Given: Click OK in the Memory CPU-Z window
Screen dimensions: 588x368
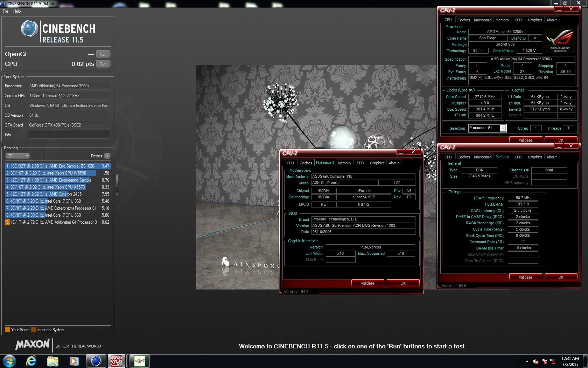Looking at the screenshot, I should click(x=561, y=277).
